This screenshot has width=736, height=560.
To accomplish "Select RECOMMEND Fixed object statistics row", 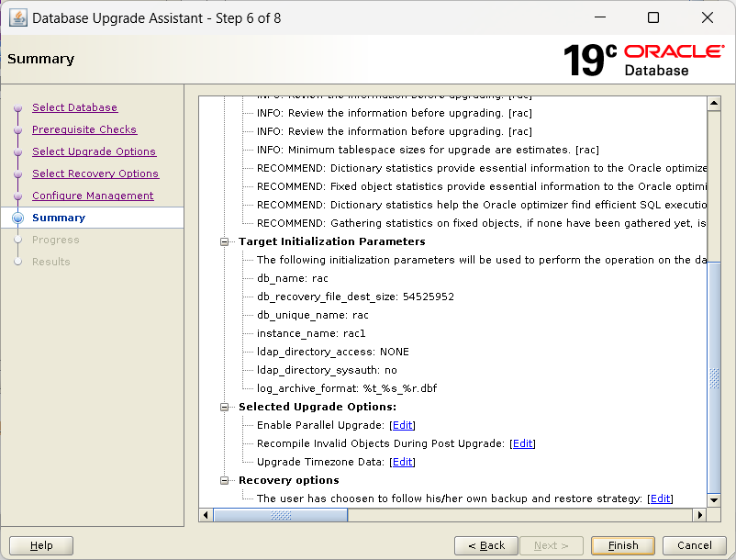I will (482, 186).
